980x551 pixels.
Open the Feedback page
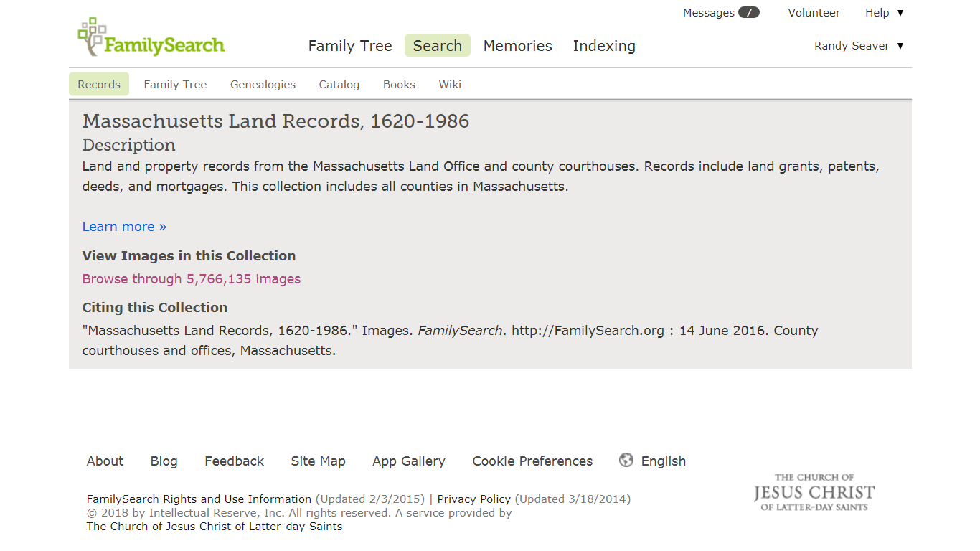pyautogui.click(x=234, y=461)
